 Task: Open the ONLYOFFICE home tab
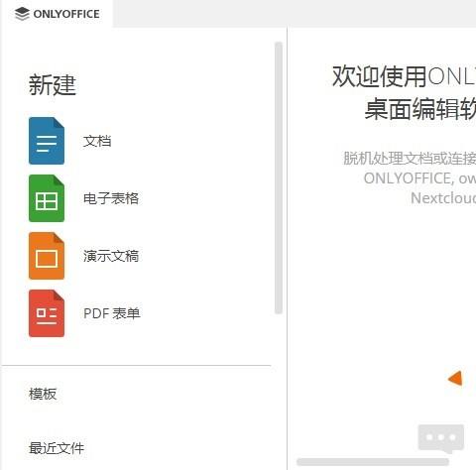pyautogui.click(x=57, y=14)
